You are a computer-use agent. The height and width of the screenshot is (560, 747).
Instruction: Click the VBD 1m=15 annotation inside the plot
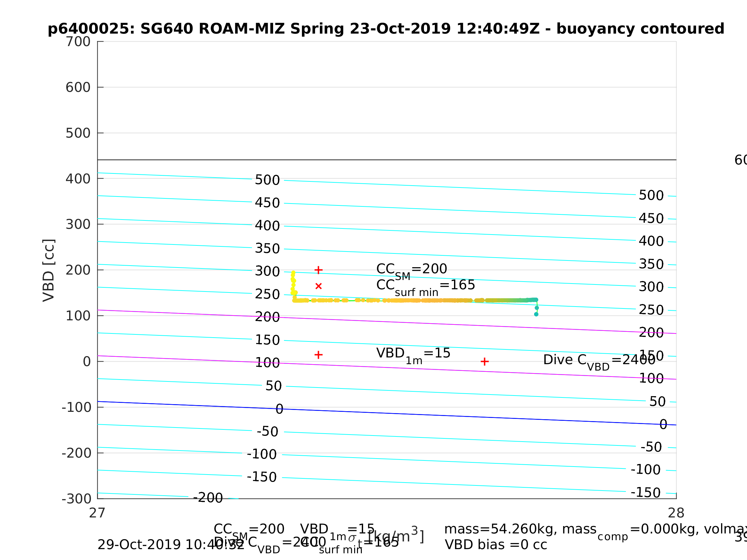pos(413,356)
